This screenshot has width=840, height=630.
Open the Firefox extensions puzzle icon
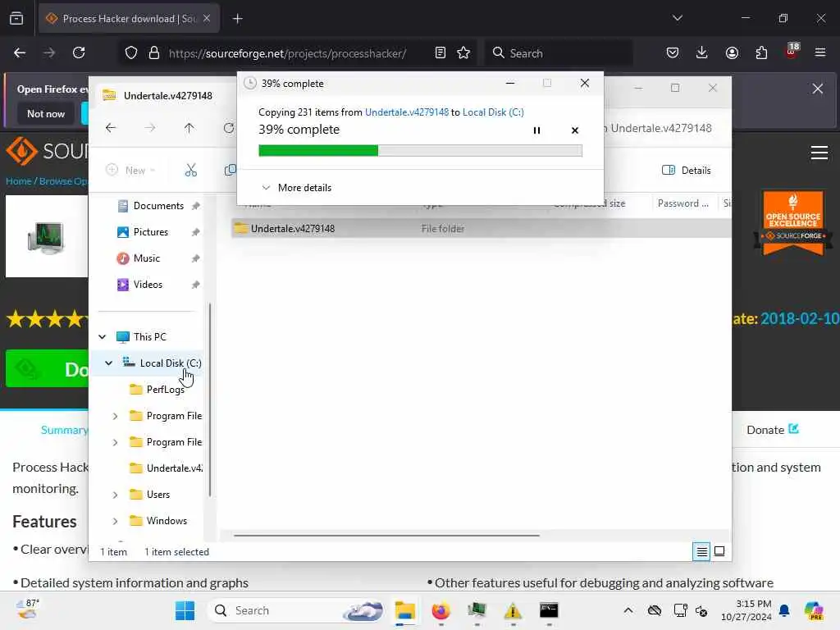(761, 53)
